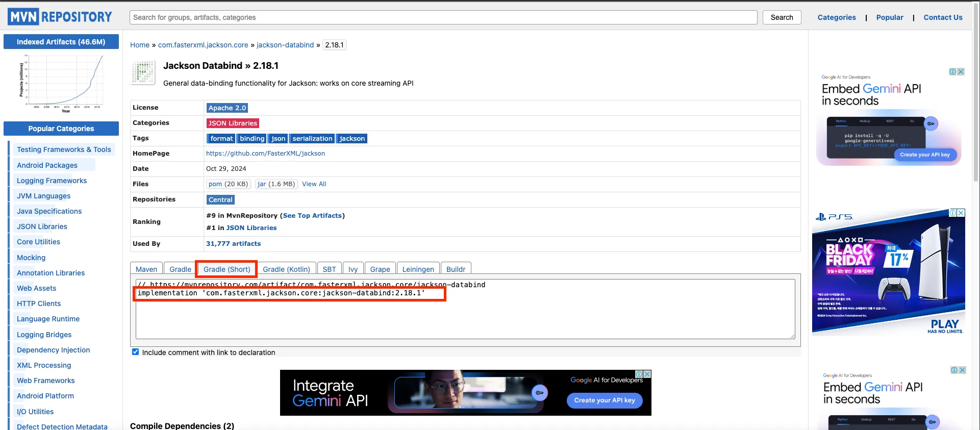This screenshot has height=430, width=980.
Task: Select the Gradle (Short) tab
Action: coord(227,269)
